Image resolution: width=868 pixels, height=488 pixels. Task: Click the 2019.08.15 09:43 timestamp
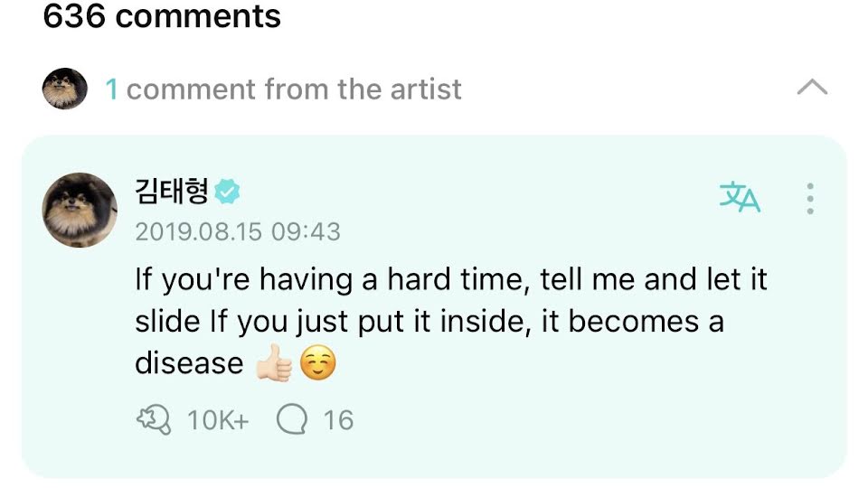(x=238, y=232)
